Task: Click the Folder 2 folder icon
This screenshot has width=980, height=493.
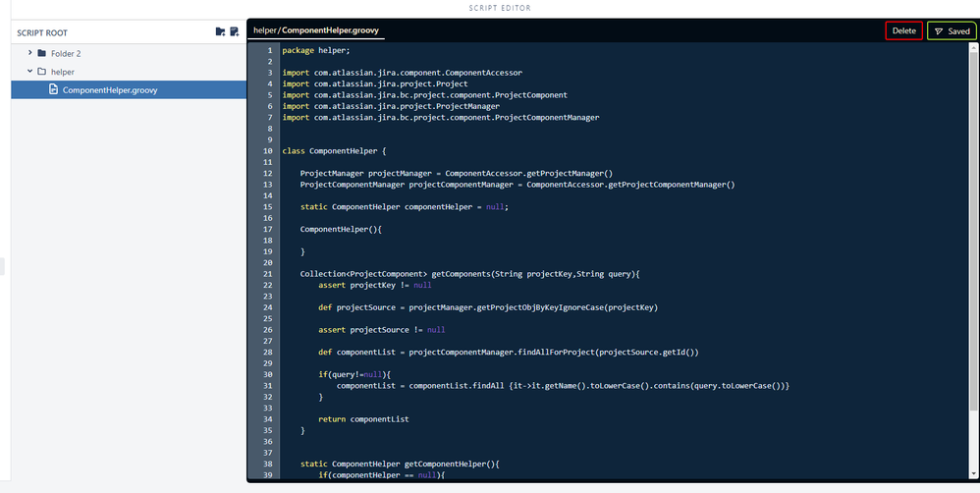Action: [41, 53]
